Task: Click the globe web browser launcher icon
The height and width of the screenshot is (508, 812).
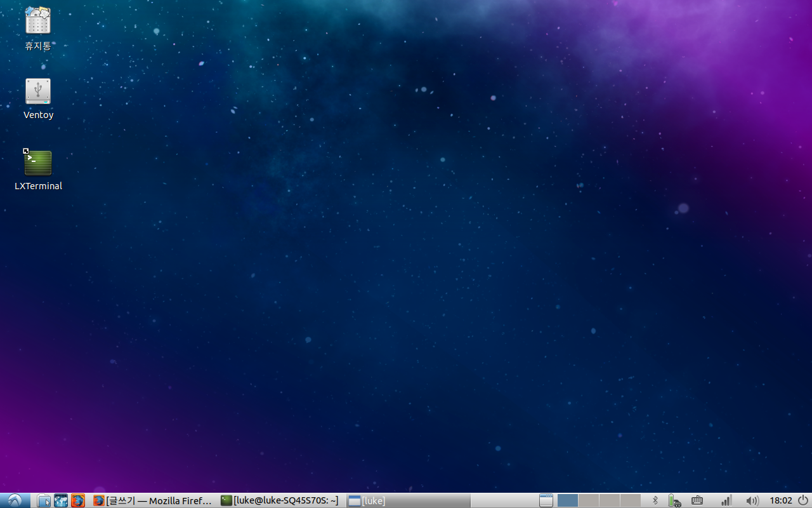Action: (x=61, y=500)
